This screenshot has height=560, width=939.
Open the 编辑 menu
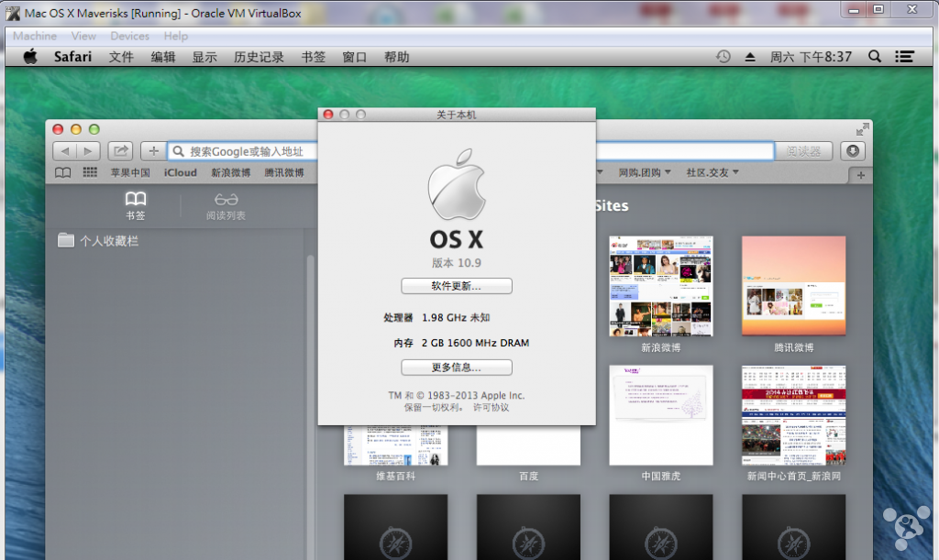[x=163, y=57]
